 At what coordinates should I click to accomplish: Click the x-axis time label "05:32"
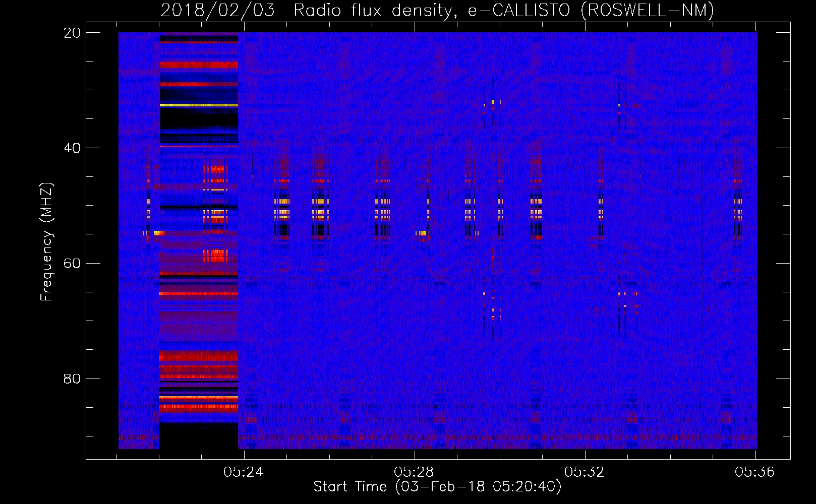585,472
